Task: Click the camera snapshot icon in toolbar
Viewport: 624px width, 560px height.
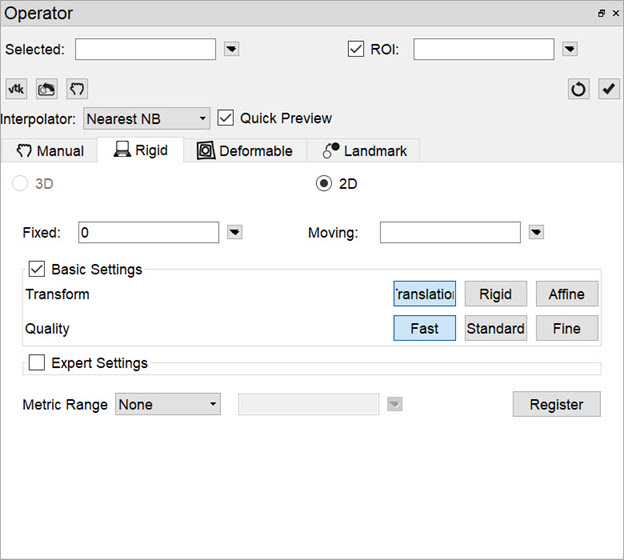Action: pos(47,89)
